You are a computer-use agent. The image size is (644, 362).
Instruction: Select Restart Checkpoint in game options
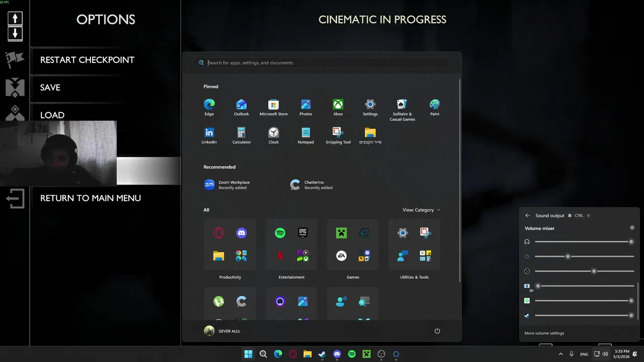87,60
